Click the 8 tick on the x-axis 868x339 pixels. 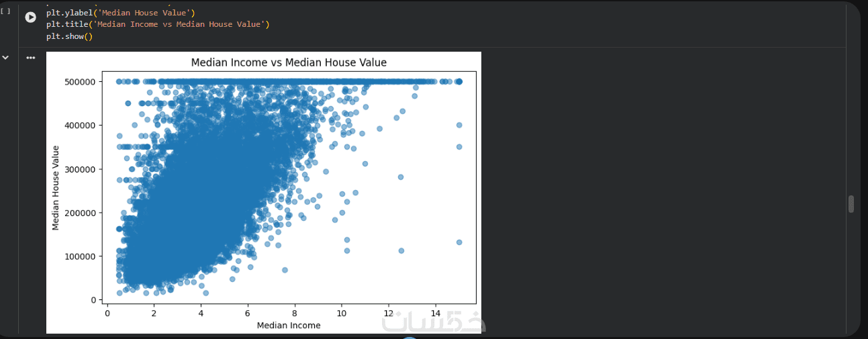tap(295, 313)
